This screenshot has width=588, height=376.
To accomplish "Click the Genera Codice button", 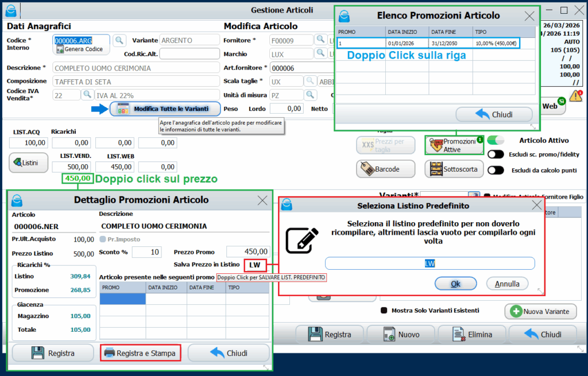I will (80, 49).
